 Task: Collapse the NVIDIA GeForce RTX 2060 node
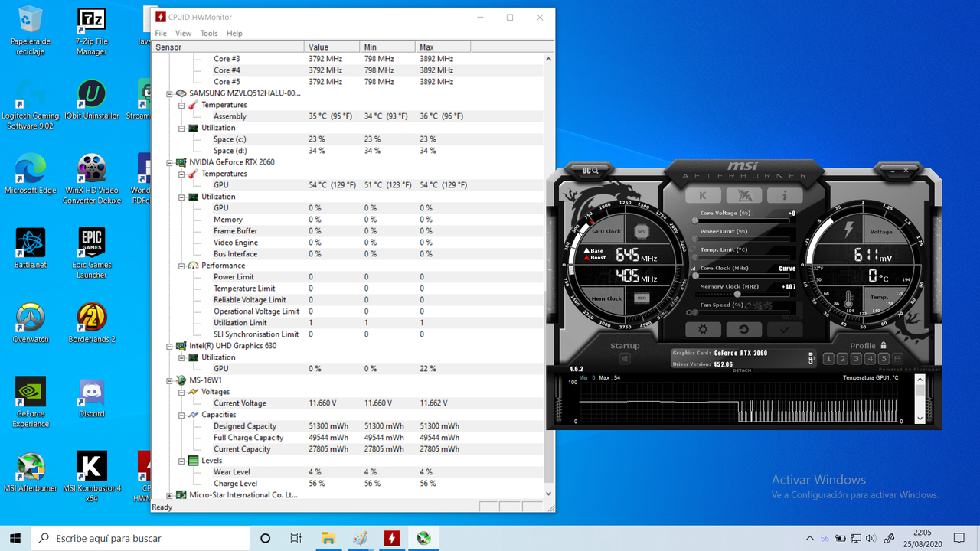(170, 162)
